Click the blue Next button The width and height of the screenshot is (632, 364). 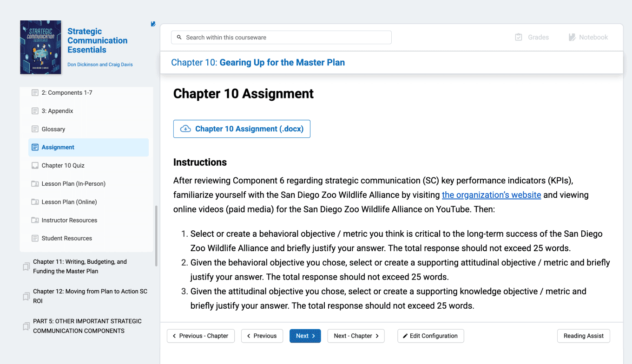[305, 336]
